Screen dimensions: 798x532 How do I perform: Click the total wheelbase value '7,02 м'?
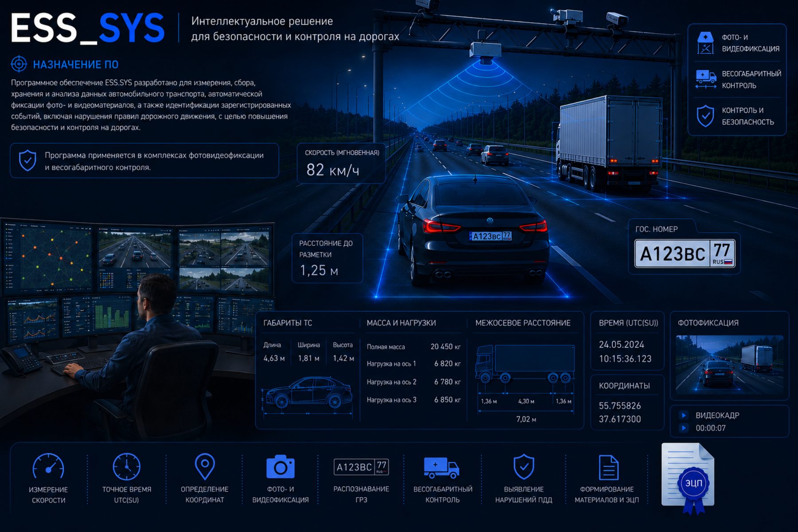point(526,419)
